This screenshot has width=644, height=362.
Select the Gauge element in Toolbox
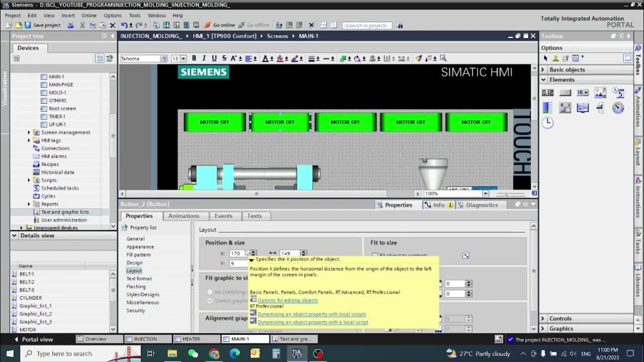(x=618, y=108)
